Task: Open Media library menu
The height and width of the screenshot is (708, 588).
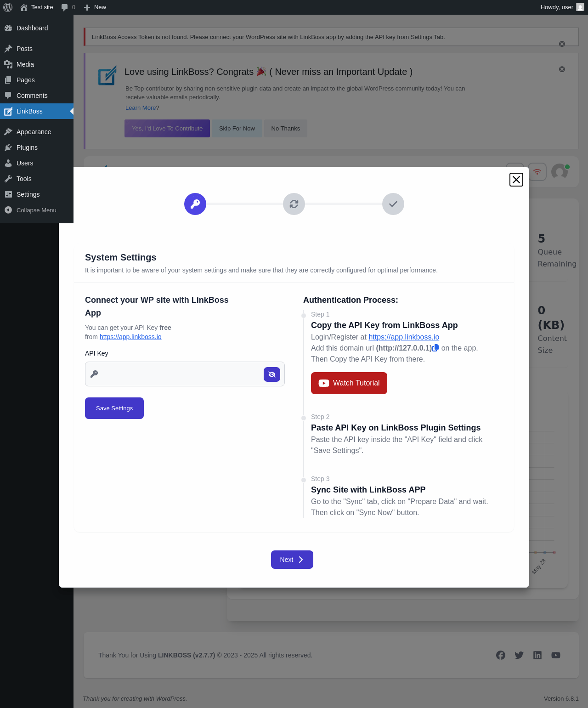Action: coord(37,64)
